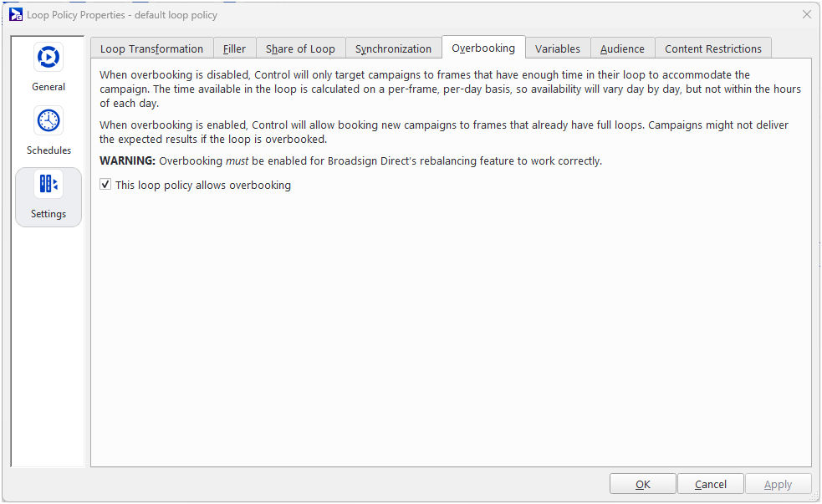The width and height of the screenshot is (822, 504).
Task: Click the Apply button
Action: click(x=778, y=484)
